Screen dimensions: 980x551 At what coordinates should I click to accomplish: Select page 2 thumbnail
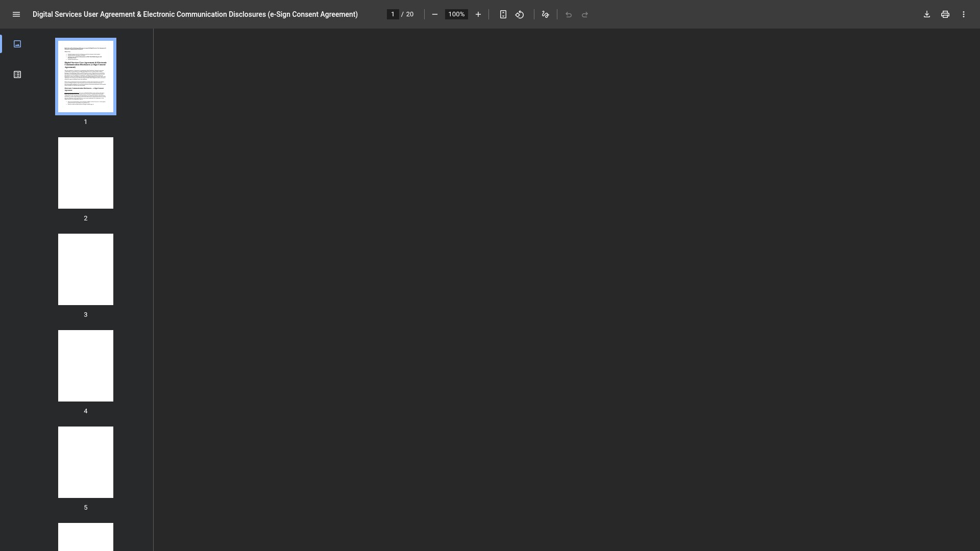[86, 173]
